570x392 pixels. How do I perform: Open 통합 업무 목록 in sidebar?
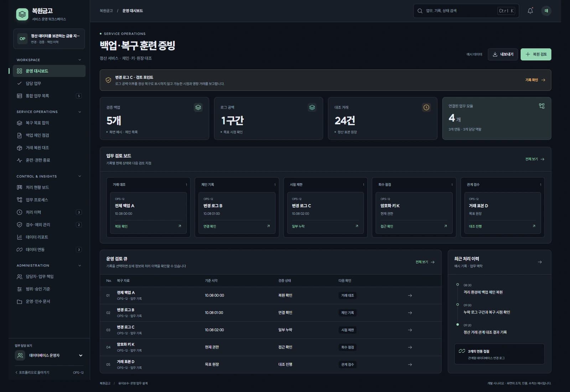(49, 96)
